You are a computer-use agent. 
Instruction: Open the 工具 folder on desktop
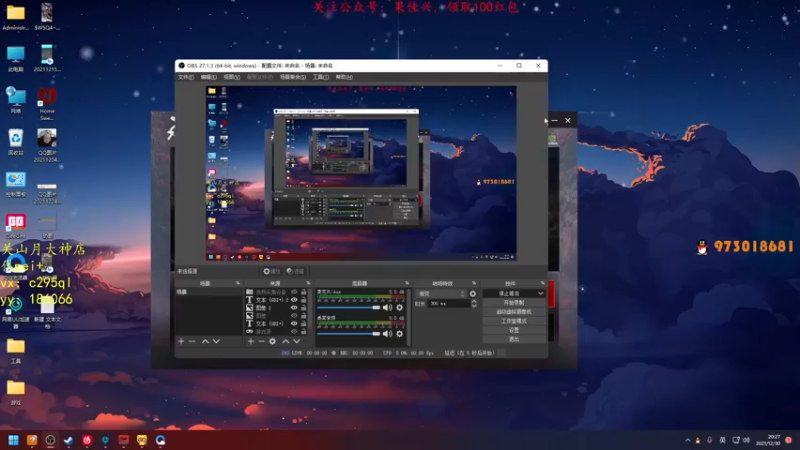coord(15,351)
